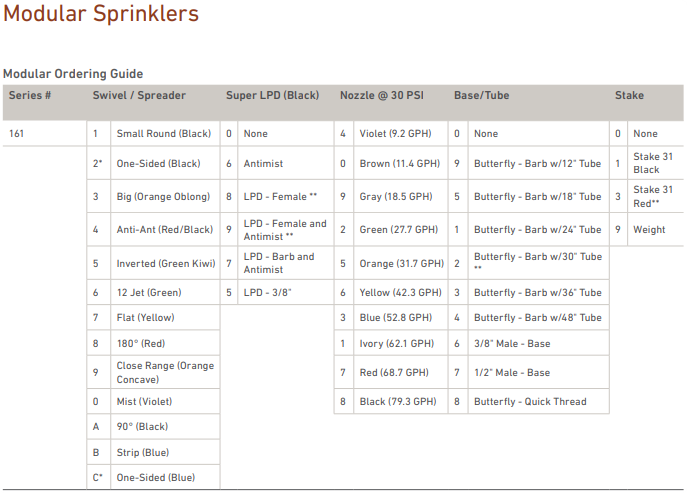Select the Mist (Violet) spreader row

144,401
